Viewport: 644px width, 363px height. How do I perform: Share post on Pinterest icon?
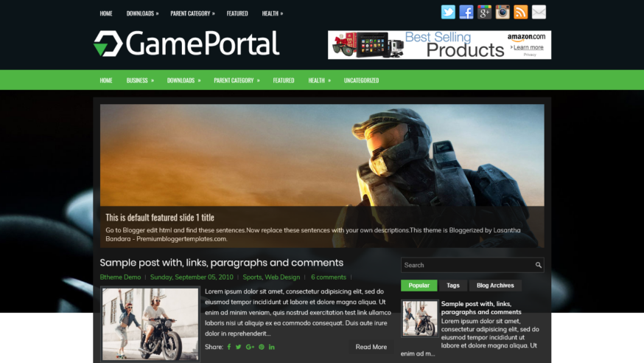(x=262, y=347)
